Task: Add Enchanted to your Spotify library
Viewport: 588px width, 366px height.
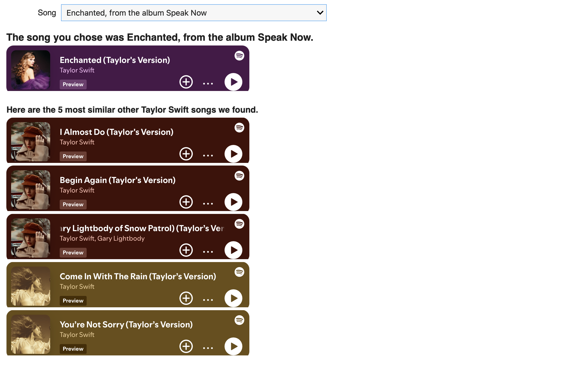Action: (x=186, y=82)
